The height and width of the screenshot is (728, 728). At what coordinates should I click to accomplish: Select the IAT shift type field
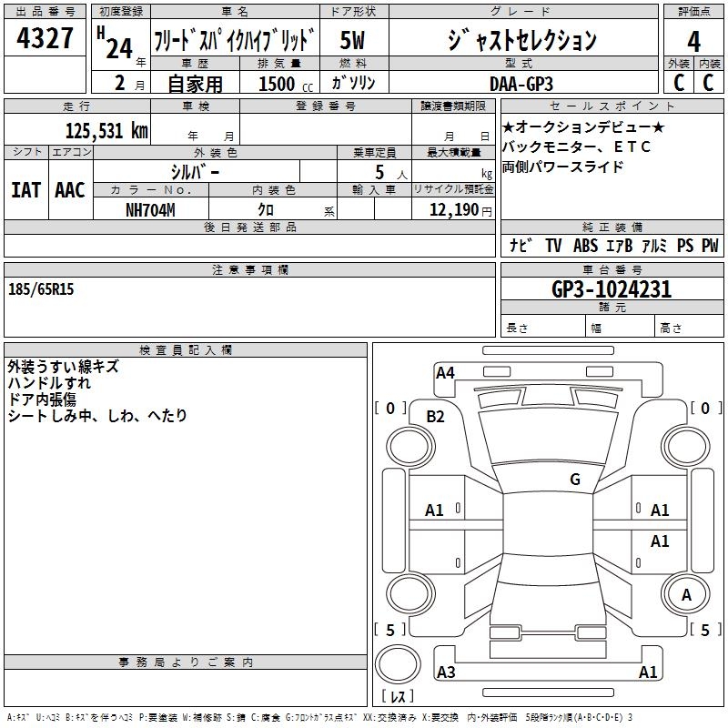point(25,189)
